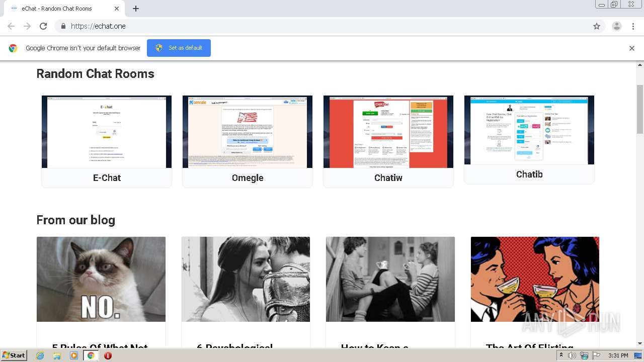Image resolution: width=644 pixels, height=362 pixels.
Task: Open the black-and-white couple kissing blog image
Action: pos(246,279)
